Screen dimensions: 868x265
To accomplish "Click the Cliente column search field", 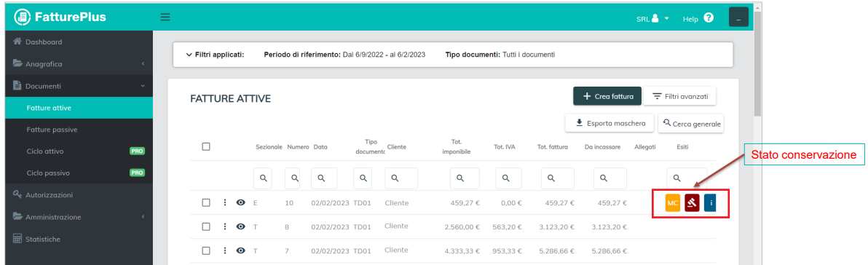I will point(401,178).
